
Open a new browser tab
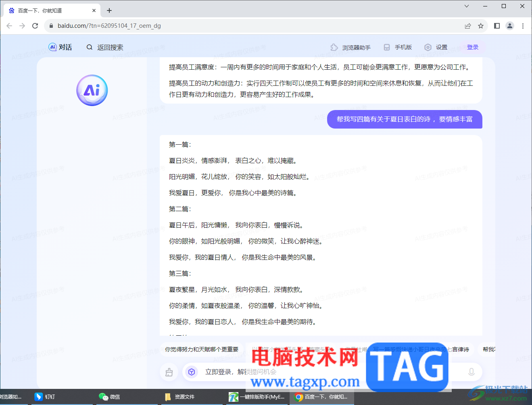tap(109, 10)
